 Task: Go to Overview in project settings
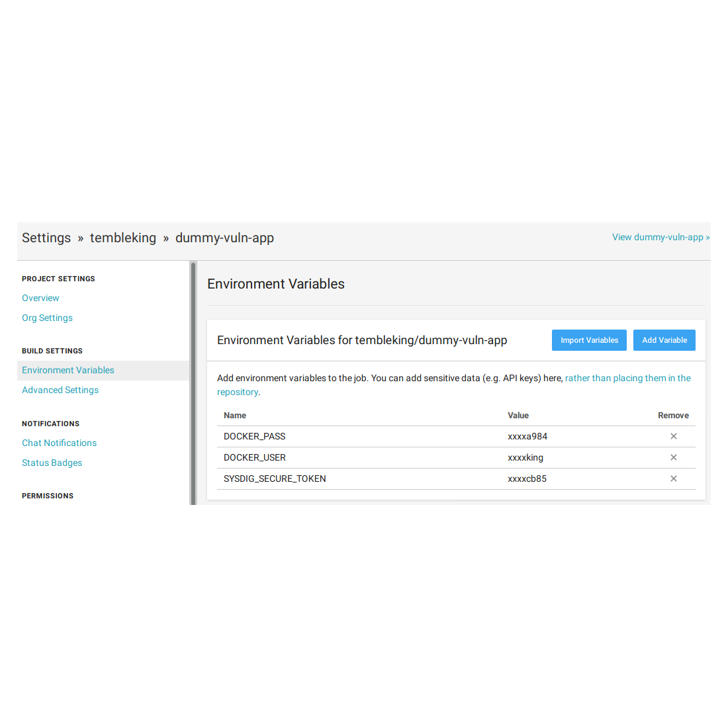point(40,298)
